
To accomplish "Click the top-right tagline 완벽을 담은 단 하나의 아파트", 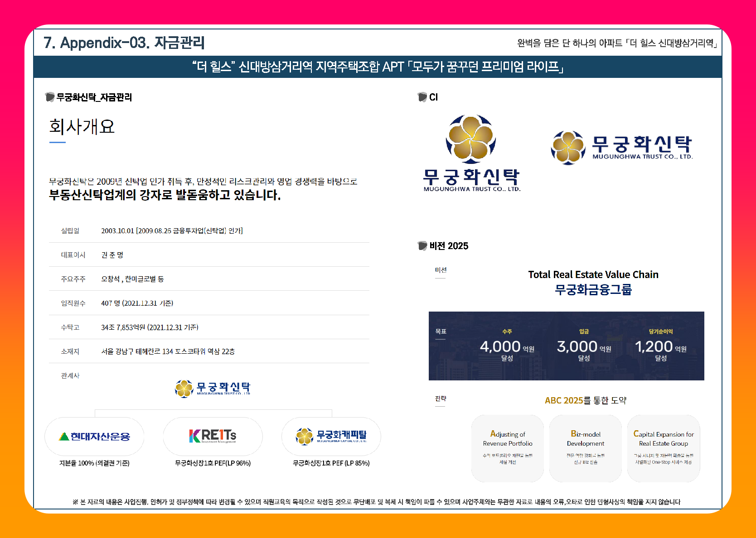I will [x=617, y=43].
